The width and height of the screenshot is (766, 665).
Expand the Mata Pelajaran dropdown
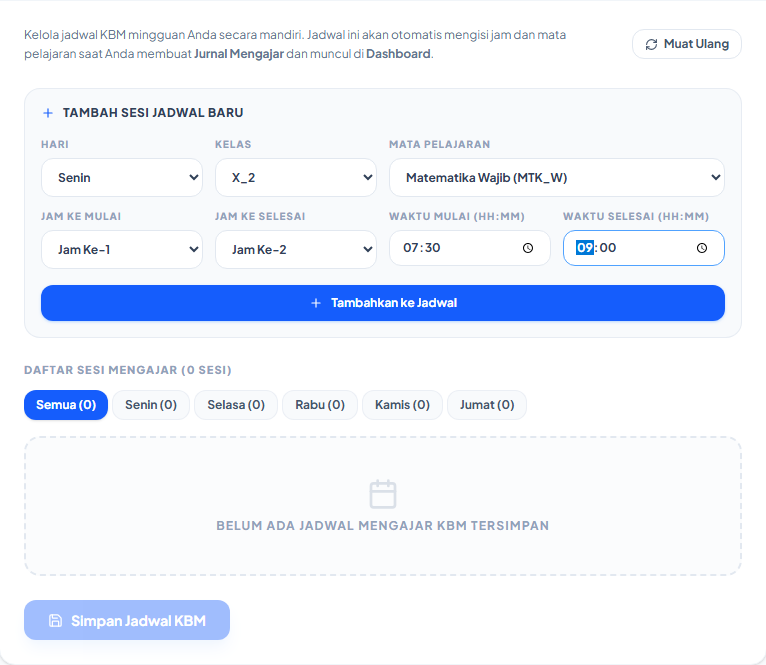(x=557, y=178)
